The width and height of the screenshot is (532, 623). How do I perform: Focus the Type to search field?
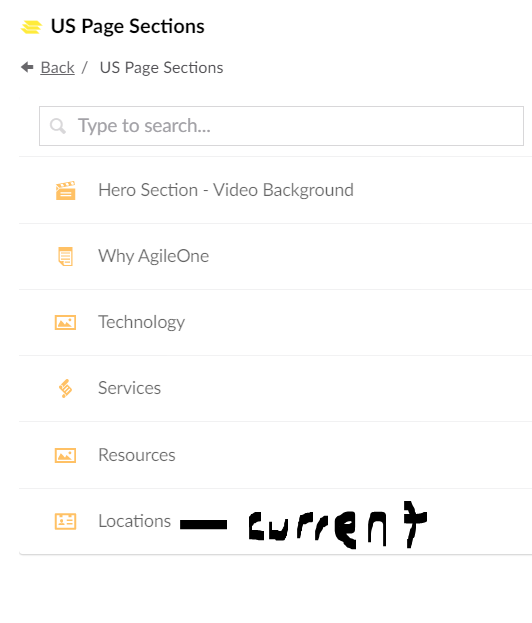coord(281,126)
